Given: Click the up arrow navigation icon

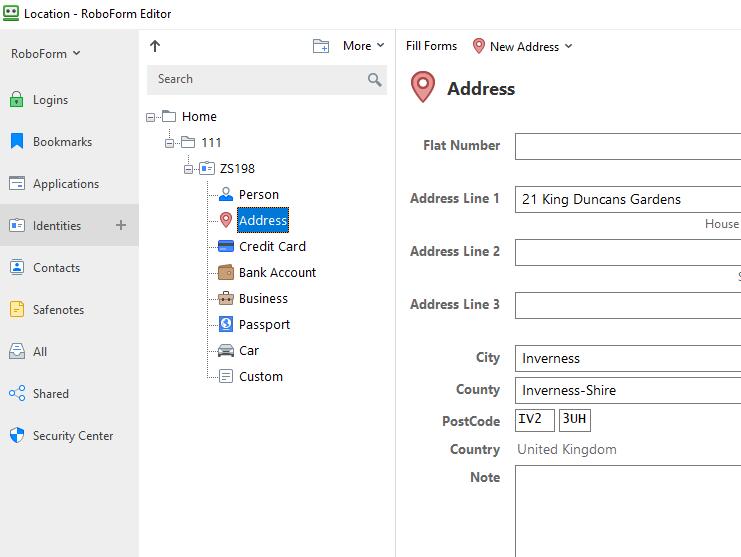Looking at the screenshot, I should (x=155, y=46).
